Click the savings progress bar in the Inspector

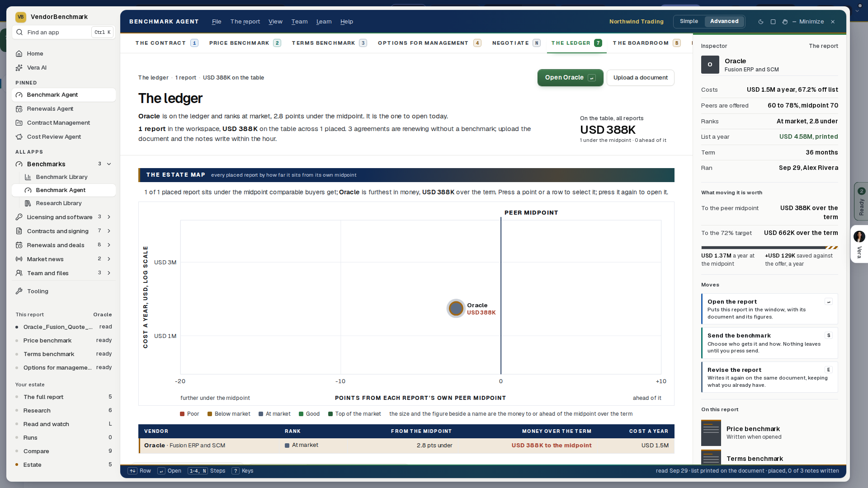pyautogui.click(x=769, y=248)
